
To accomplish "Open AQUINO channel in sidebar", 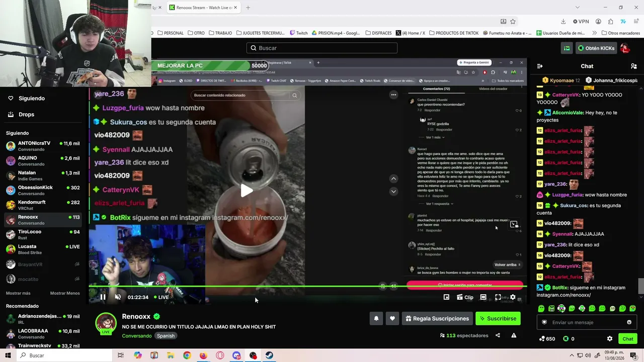I will coord(43,161).
